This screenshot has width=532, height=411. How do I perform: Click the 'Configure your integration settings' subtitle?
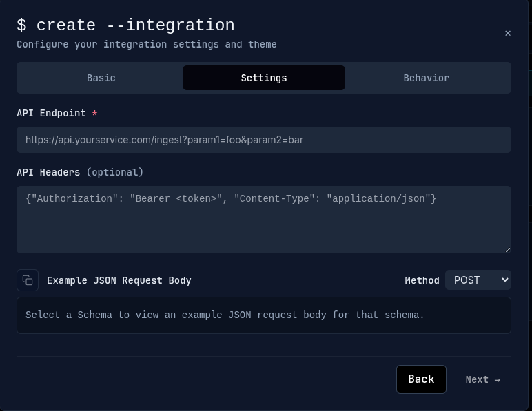pos(146,44)
